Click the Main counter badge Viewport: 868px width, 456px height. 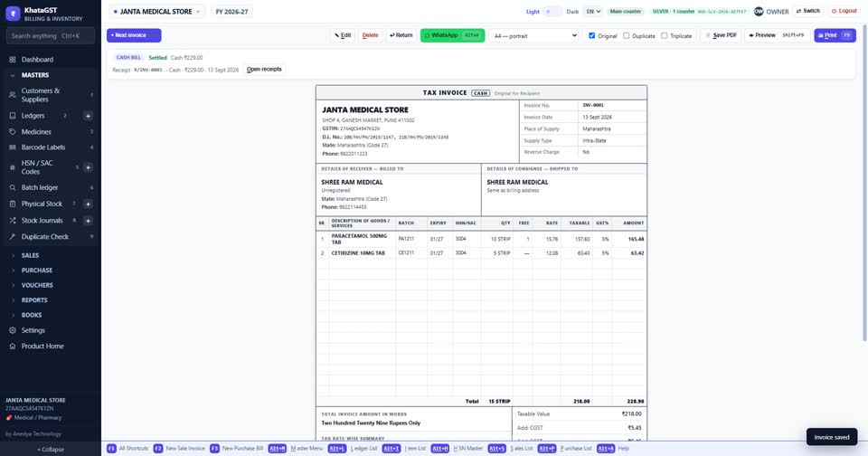pyautogui.click(x=625, y=11)
